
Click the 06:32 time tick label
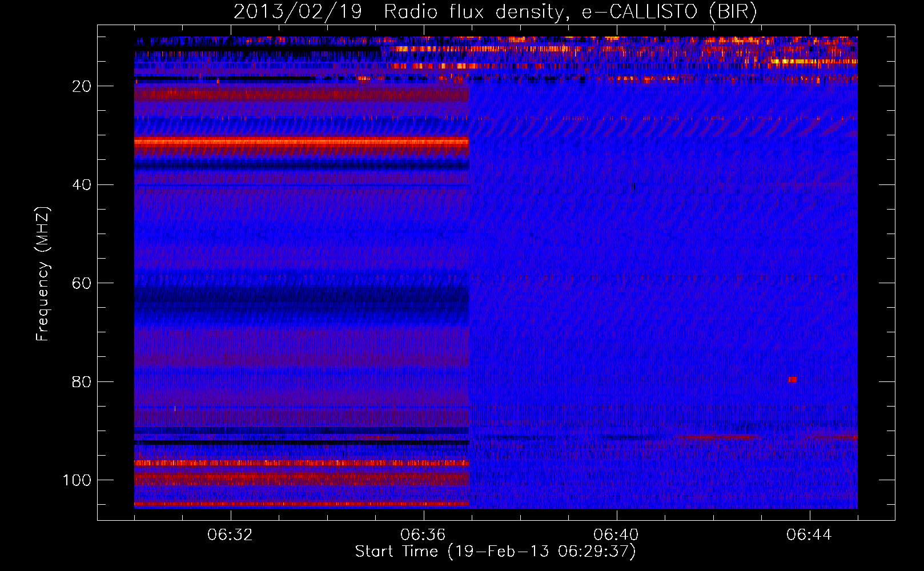[230, 535]
